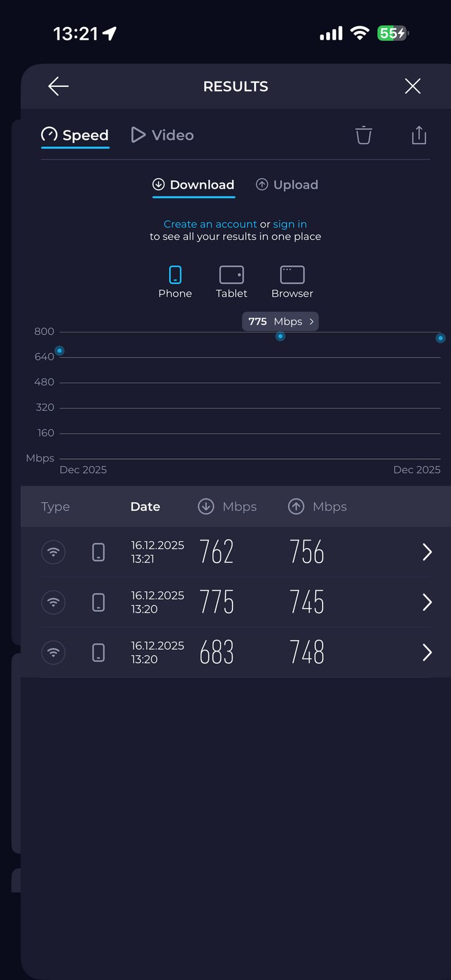Image resolution: width=451 pixels, height=980 pixels.
Task: Close the Results panel
Action: (412, 86)
